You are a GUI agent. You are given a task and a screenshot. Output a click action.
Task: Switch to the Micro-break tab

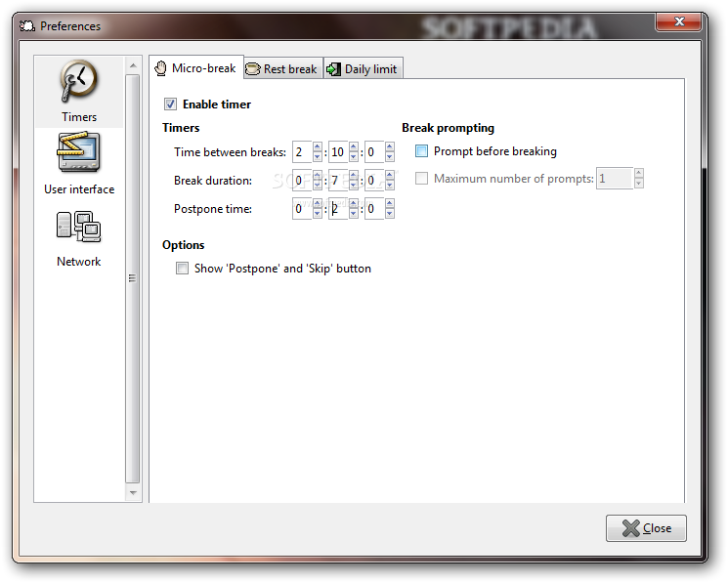pos(196,68)
